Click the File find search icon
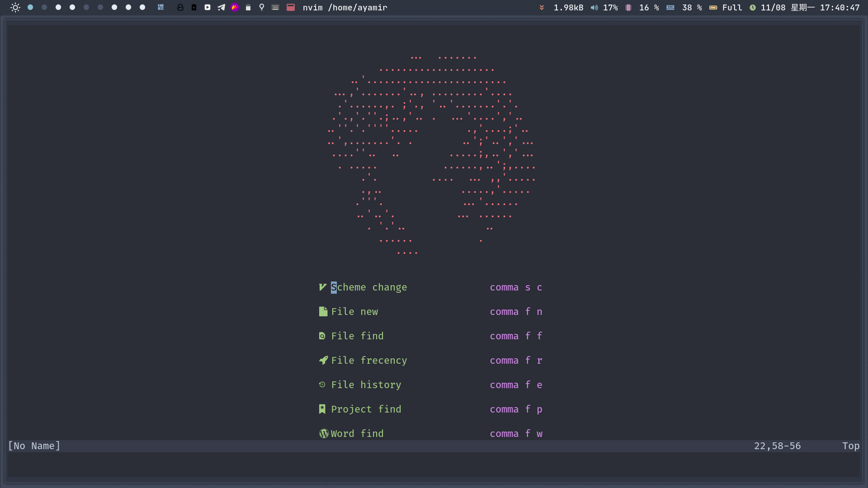The width and height of the screenshot is (868, 488). tap(322, 336)
